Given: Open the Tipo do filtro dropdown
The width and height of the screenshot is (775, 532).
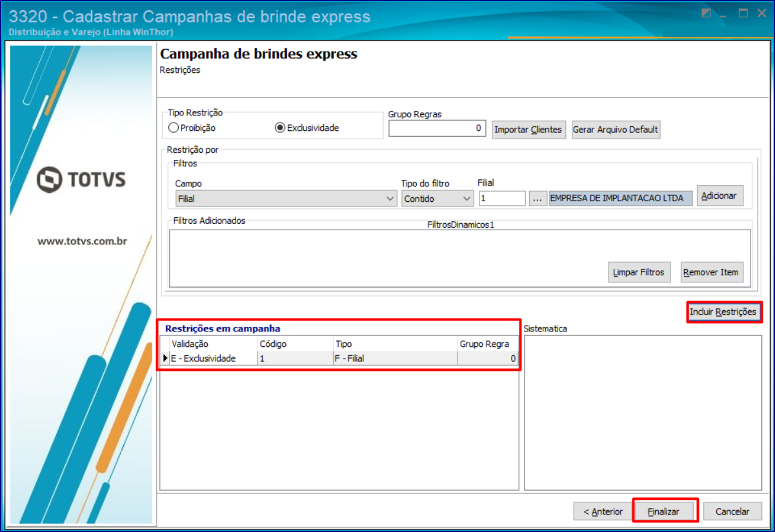Looking at the screenshot, I should click(x=438, y=199).
